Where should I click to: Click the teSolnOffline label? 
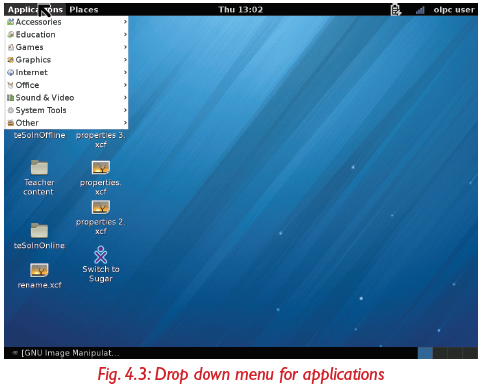(x=39, y=135)
